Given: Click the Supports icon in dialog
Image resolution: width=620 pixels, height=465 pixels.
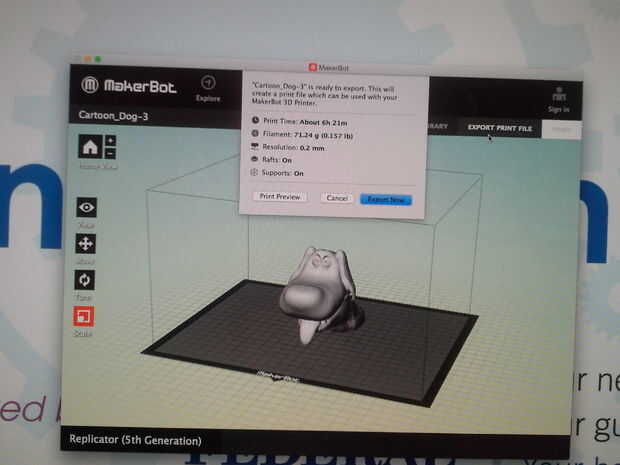Looking at the screenshot, I should [x=254, y=172].
